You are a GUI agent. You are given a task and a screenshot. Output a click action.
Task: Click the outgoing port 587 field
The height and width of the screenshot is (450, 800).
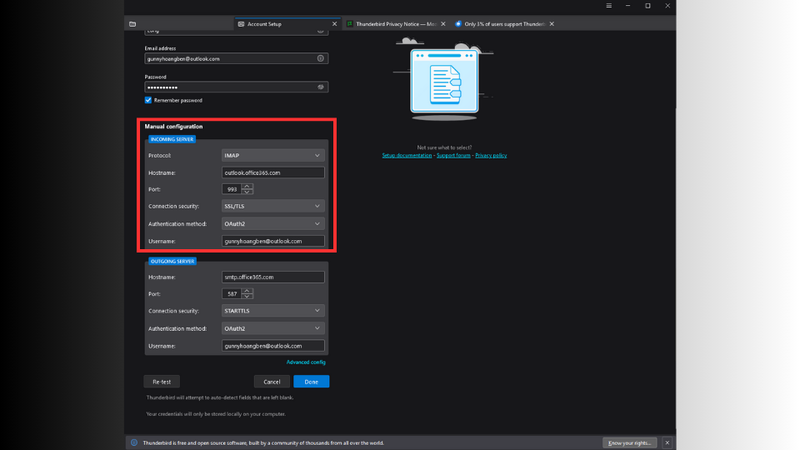pyautogui.click(x=232, y=294)
